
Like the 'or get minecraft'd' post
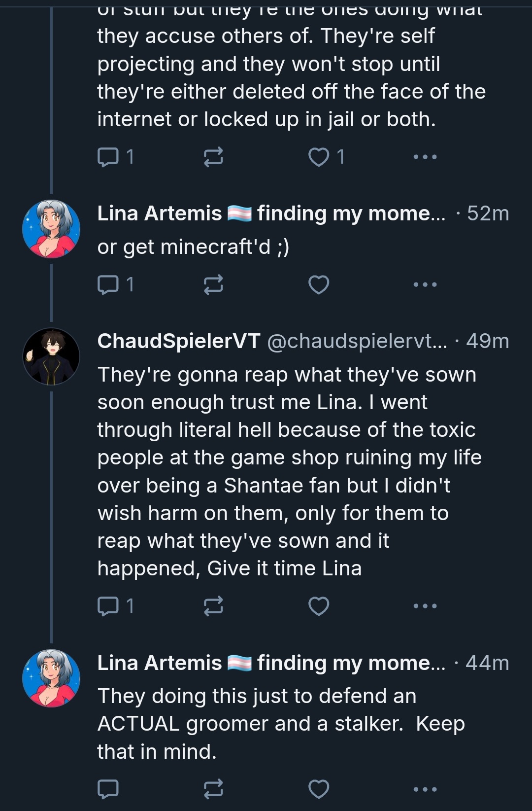319,284
